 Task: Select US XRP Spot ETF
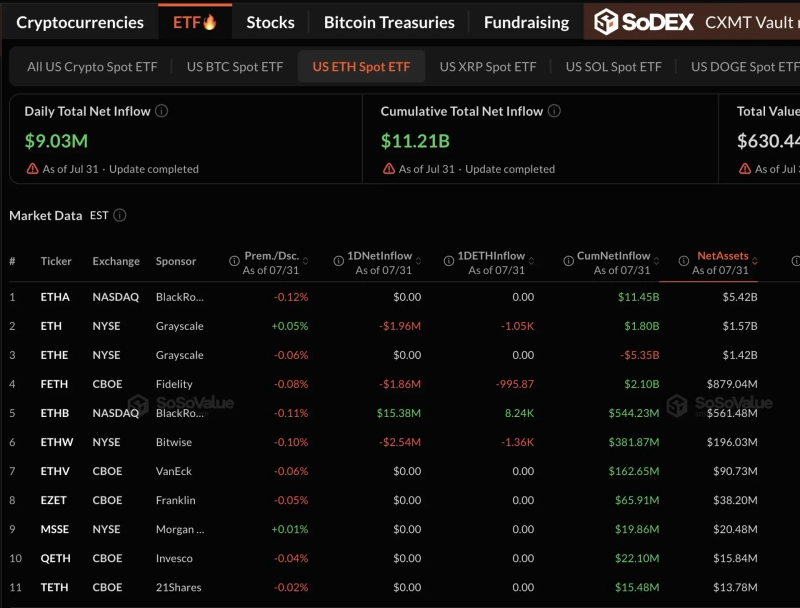point(488,67)
